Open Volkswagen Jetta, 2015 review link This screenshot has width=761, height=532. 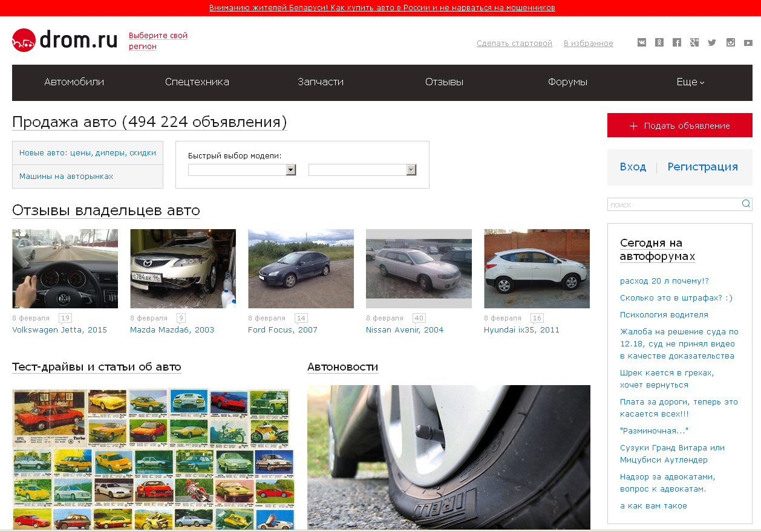(59, 330)
